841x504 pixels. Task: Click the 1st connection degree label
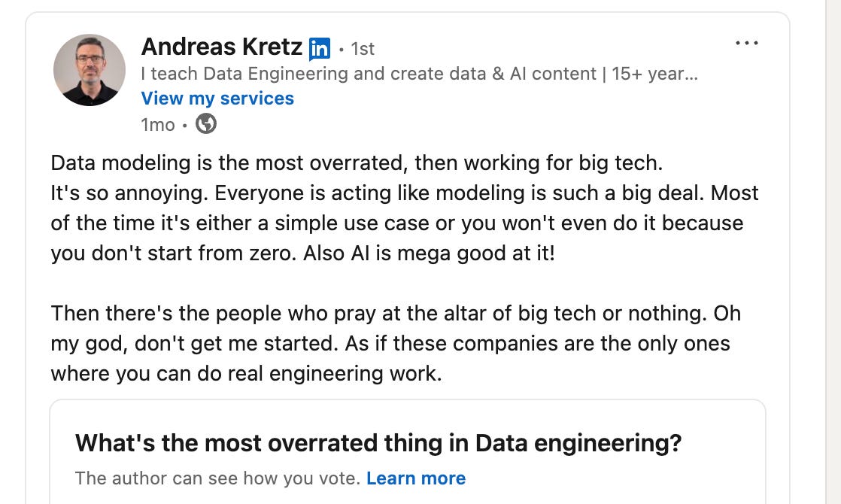[x=363, y=49]
